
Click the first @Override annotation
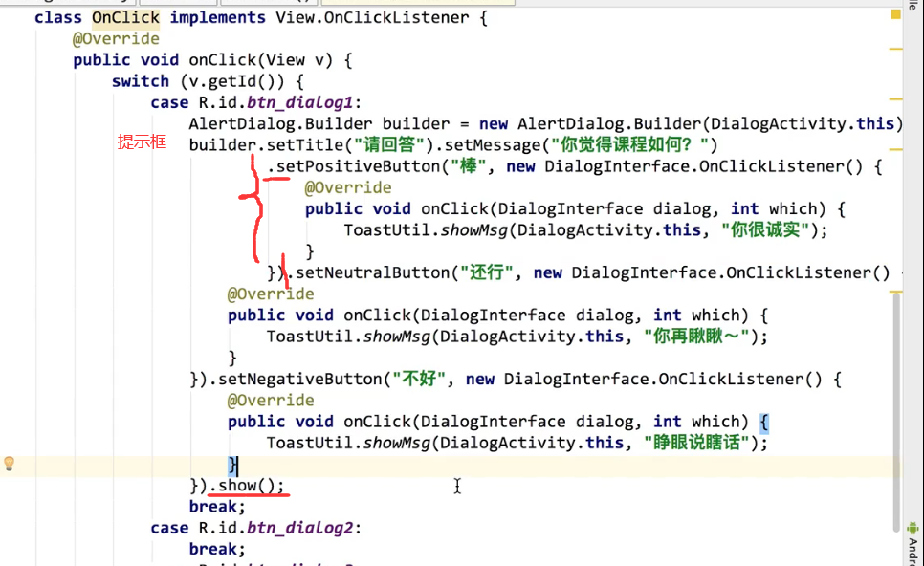pyautogui.click(x=116, y=38)
